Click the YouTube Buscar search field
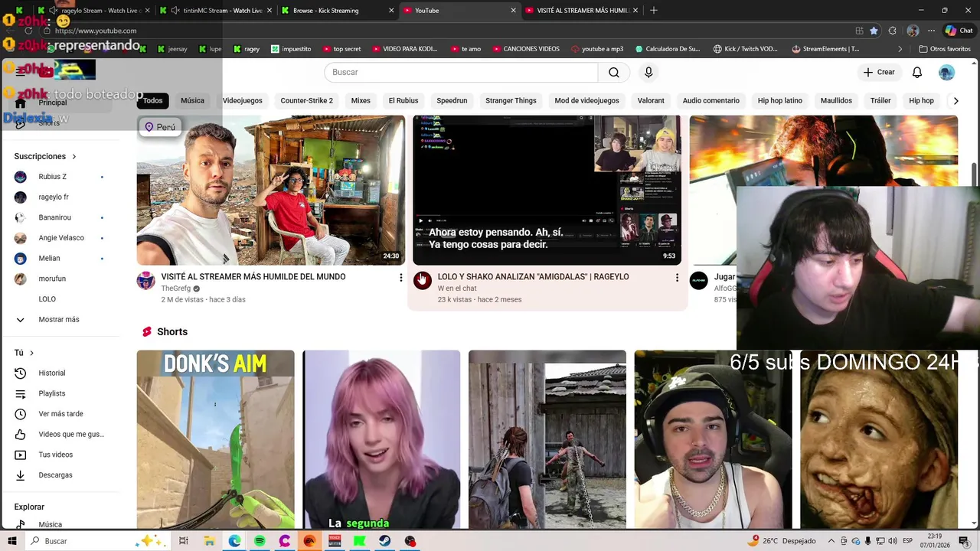Image resolution: width=980 pixels, height=551 pixels. click(x=461, y=72)
